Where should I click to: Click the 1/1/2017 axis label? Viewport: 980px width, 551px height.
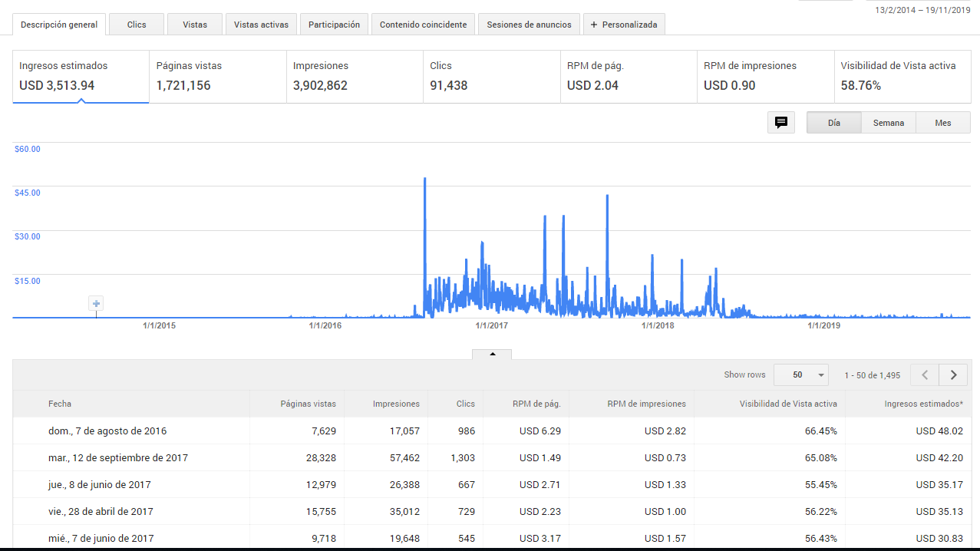point(491,325)
